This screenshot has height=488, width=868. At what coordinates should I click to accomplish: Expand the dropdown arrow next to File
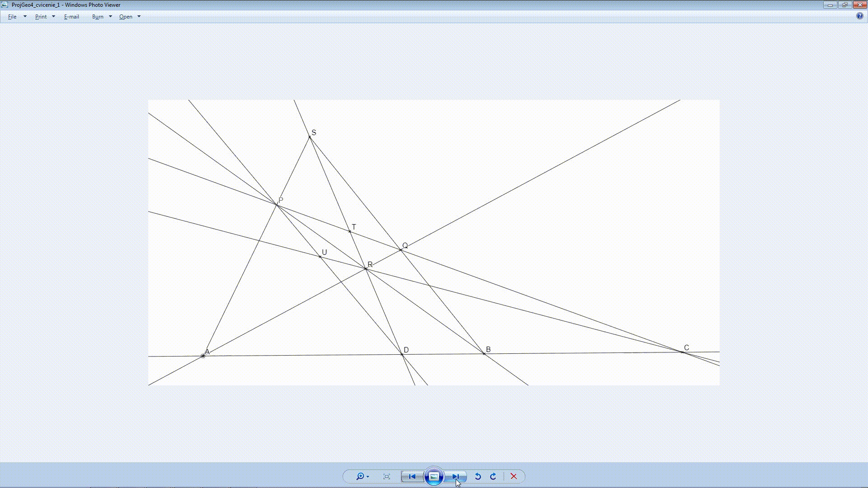[x=25, y=17]
